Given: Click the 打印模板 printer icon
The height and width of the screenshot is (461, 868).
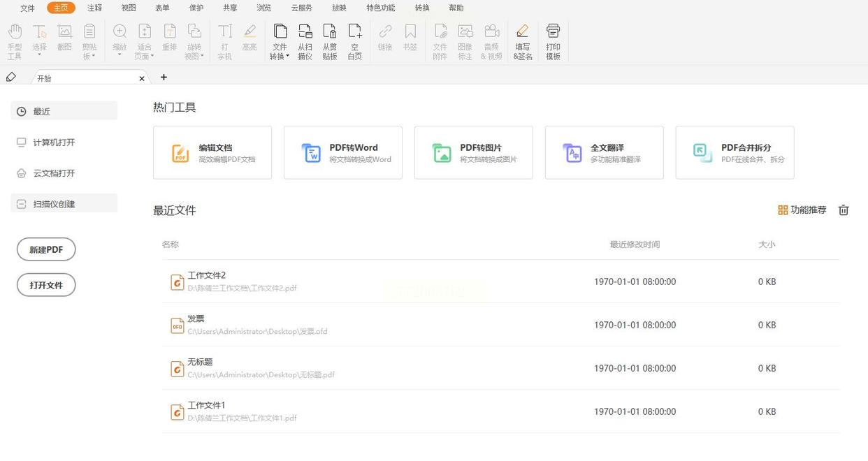Looking at the screenshot, I should [x=553, y=31].
